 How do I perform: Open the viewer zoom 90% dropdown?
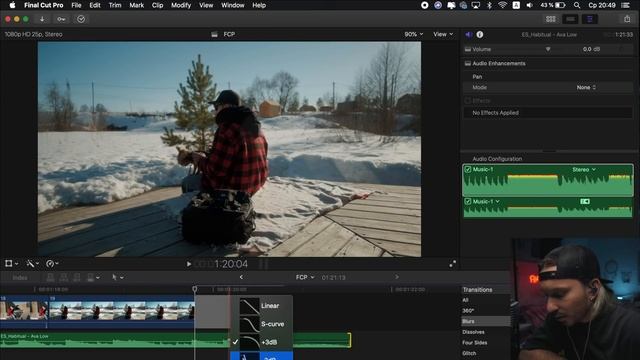413,35
